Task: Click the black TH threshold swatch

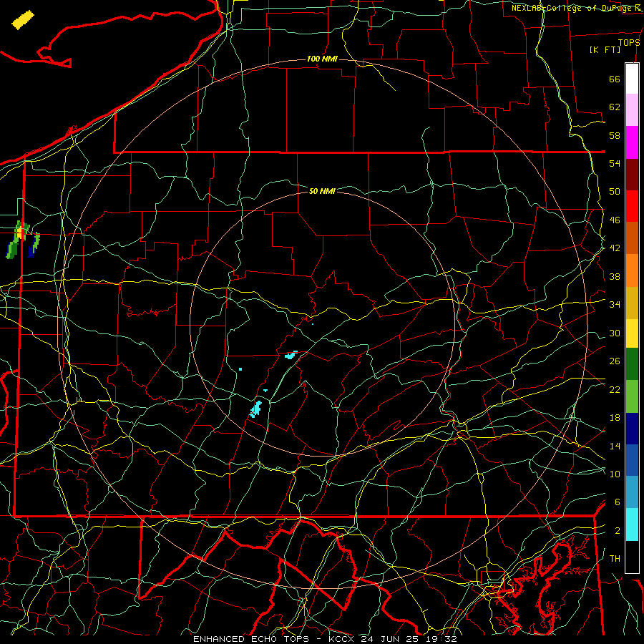Action: pyautogui.click(x=632, y=557)
